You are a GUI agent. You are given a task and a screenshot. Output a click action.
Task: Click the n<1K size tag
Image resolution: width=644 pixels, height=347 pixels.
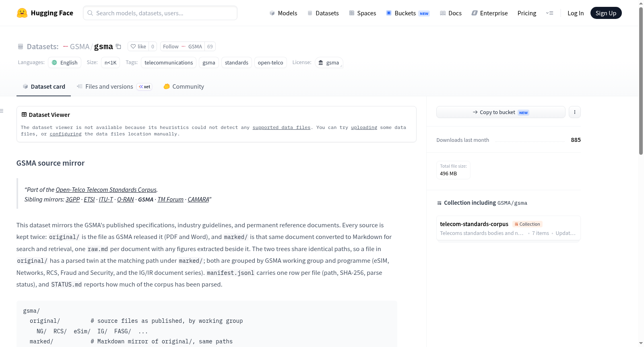click(x=110, y=62)
